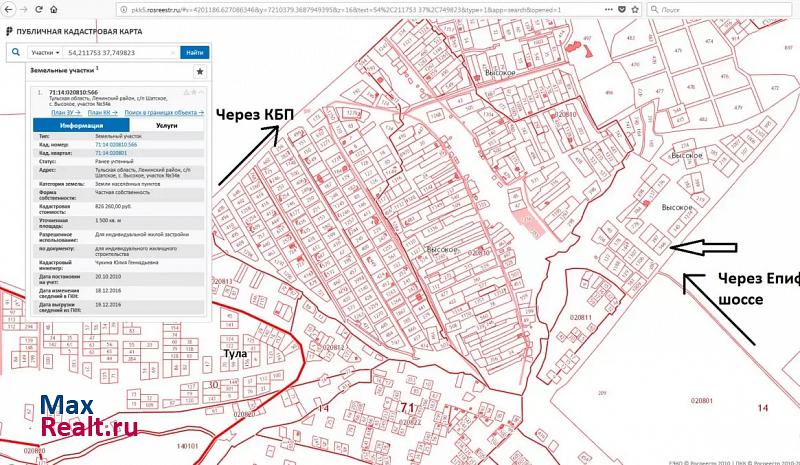Go to the browser home page icon
The image size is (800, 465).
coord(53,9)
